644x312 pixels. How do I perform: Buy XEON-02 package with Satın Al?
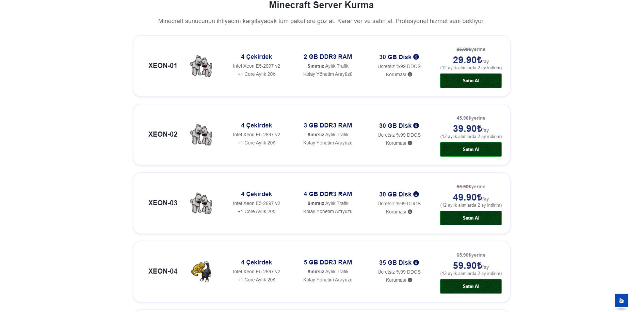point(471,149)
